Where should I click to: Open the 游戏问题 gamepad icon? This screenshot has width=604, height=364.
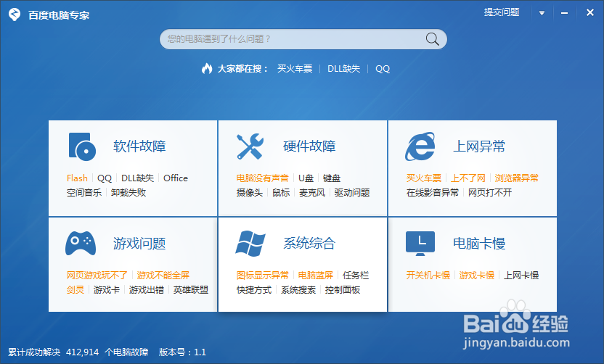(81, 243)
